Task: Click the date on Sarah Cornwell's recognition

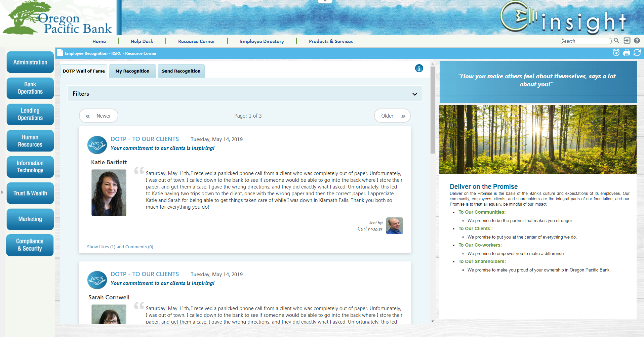Action: (x=216, y=275)
